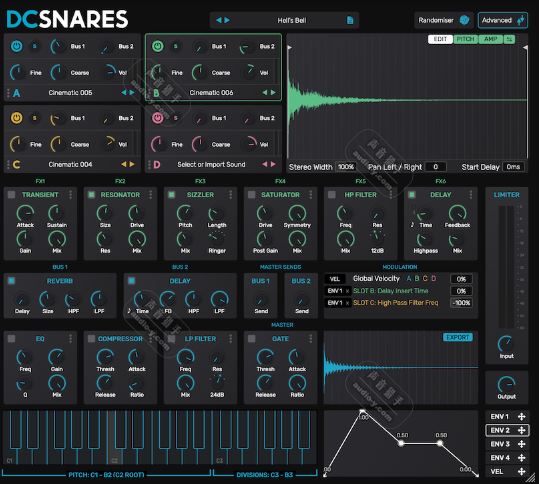This screenshot has height=484, width=539.
Task: Click the Advanced button
Action: click(x=503, y=20)
